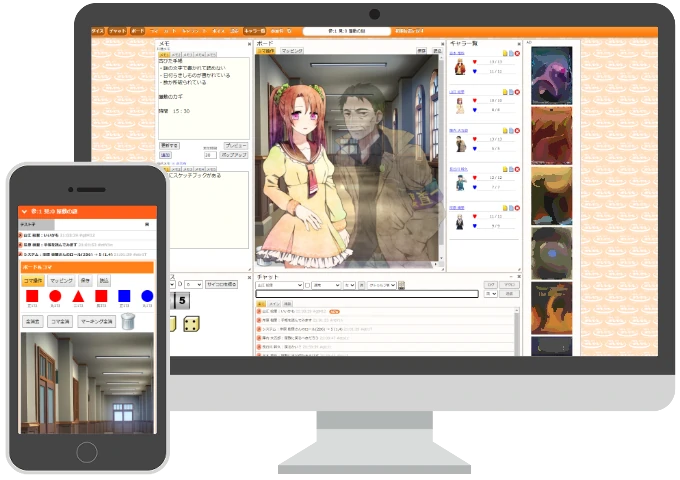
Task: Close the メモ panel
Action: (x=249, y=44)
